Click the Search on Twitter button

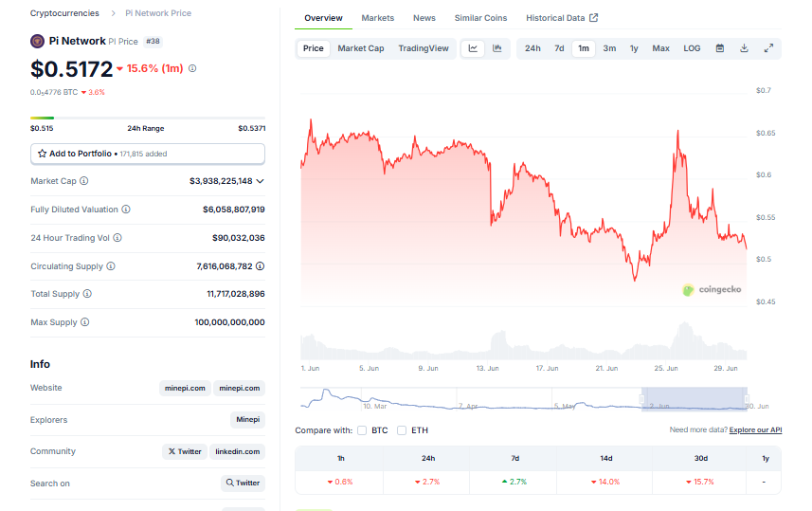243,483
